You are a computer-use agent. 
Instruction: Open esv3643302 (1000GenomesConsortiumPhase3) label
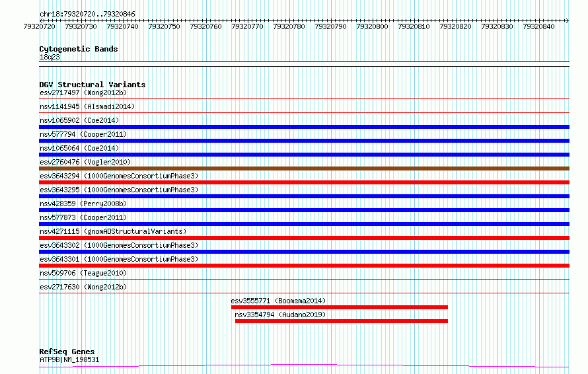[119, 245]
